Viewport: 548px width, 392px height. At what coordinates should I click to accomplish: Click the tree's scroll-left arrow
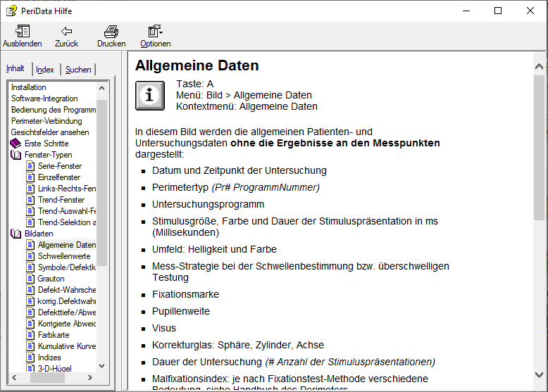point(14,377)
